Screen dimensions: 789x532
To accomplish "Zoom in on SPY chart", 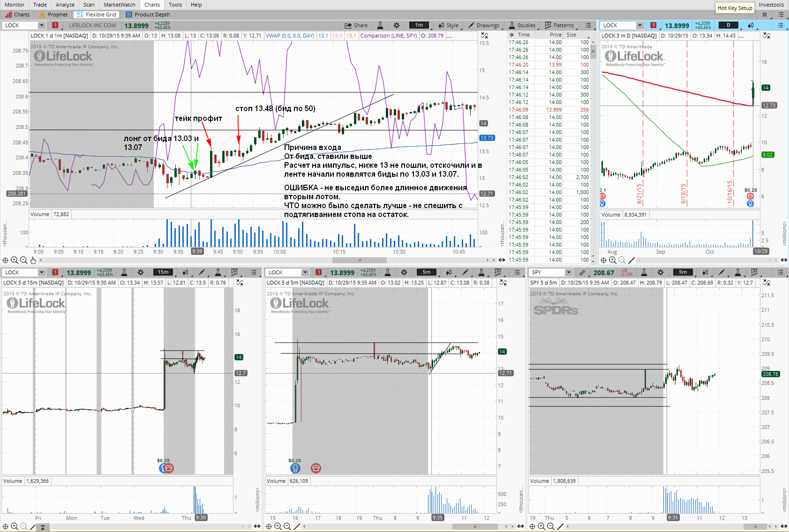I will click(541, 526).
